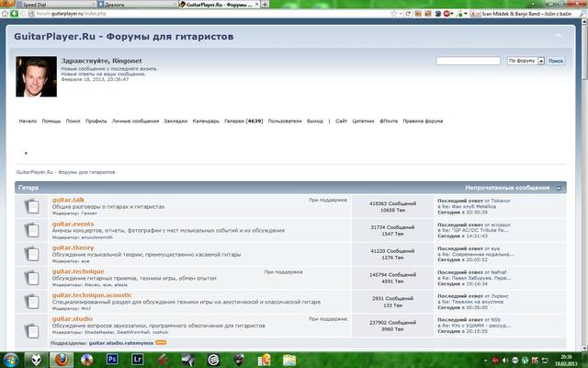Click the forum search text field
This screenshot has width=588, height=368.
click(468, 61)
